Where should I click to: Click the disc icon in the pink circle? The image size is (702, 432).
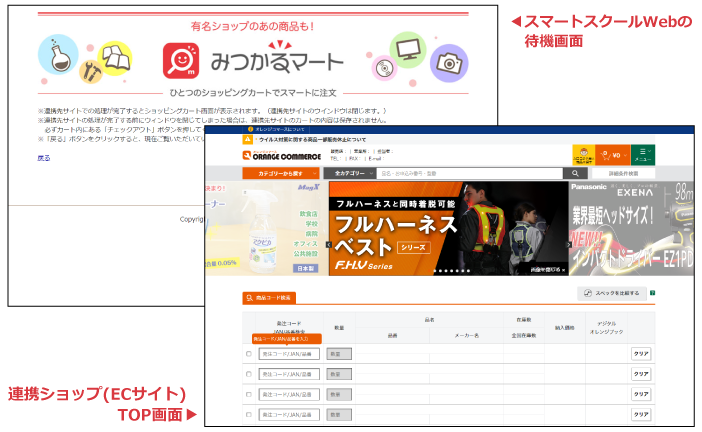tap(385, 68)
